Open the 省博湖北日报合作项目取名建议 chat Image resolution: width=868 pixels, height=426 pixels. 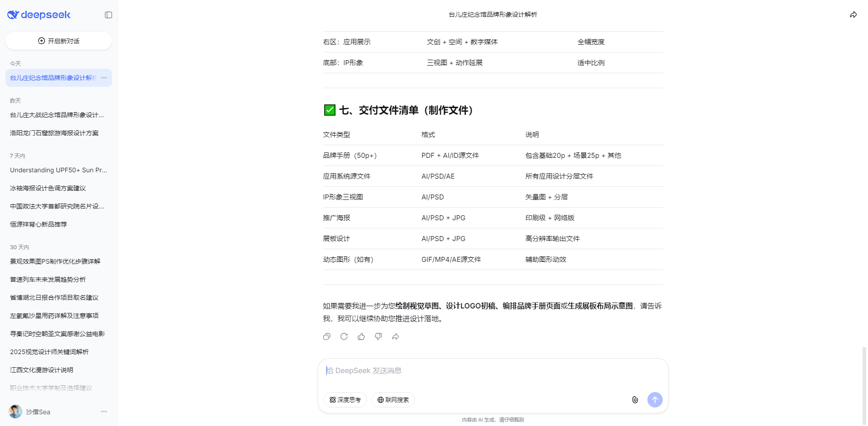59,298
